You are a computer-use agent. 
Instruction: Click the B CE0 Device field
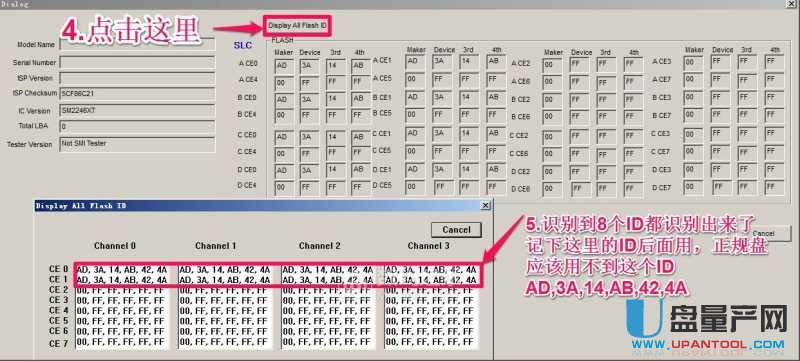click(309, 100)
